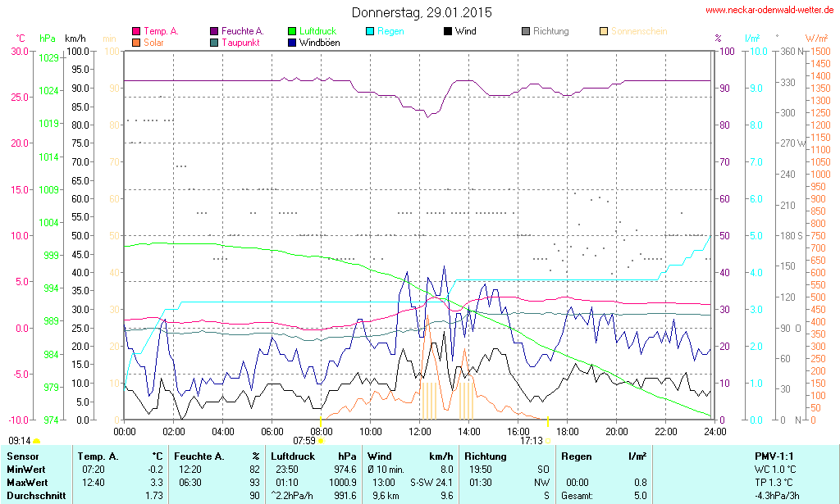The image size is (840, 504).
Task: Click the dark blue Windböen legend square
Action: (292, 43)
